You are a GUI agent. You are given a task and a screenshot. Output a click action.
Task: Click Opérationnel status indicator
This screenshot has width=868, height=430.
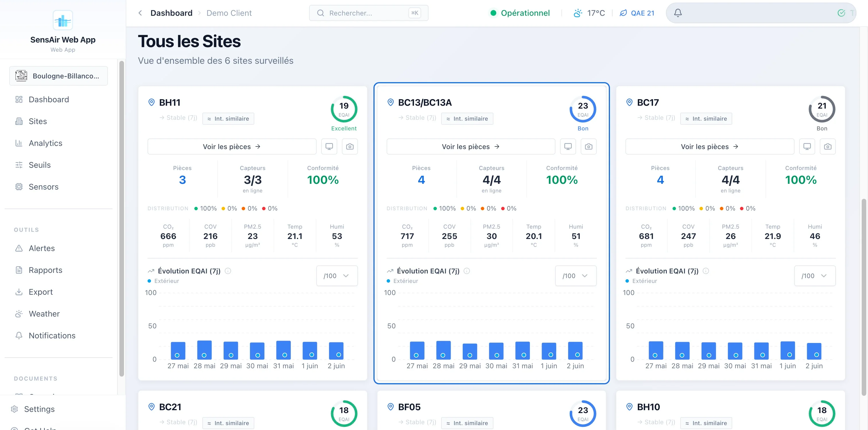pos(519,13)
